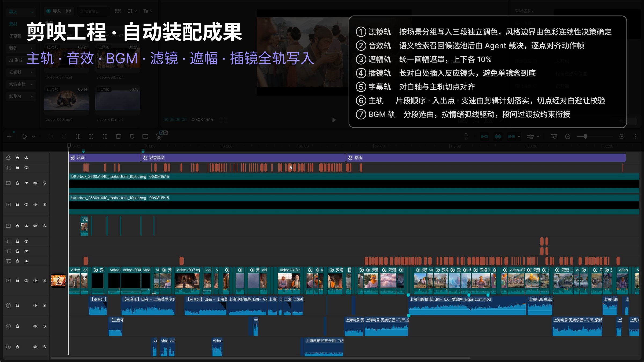The height and width of the screenshot is (362, 644).
Task: Expand the 即梦AI section
Action: [x=32, y=97]
